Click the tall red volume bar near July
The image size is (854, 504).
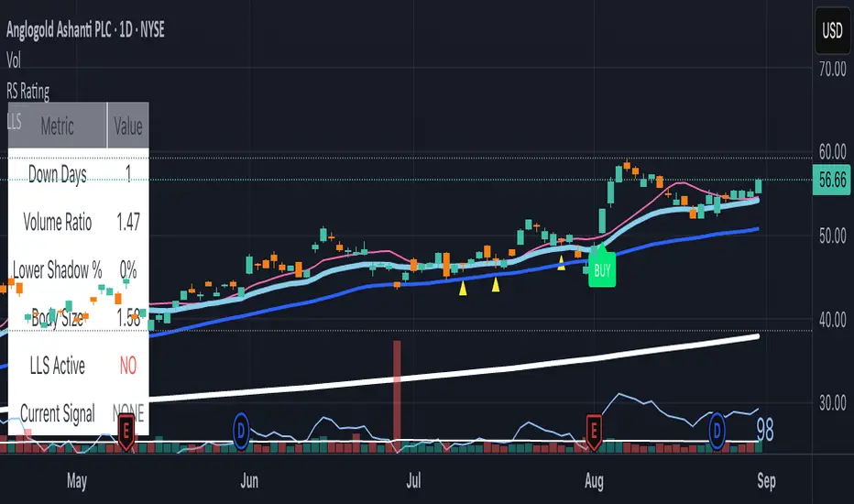point(397,396)
